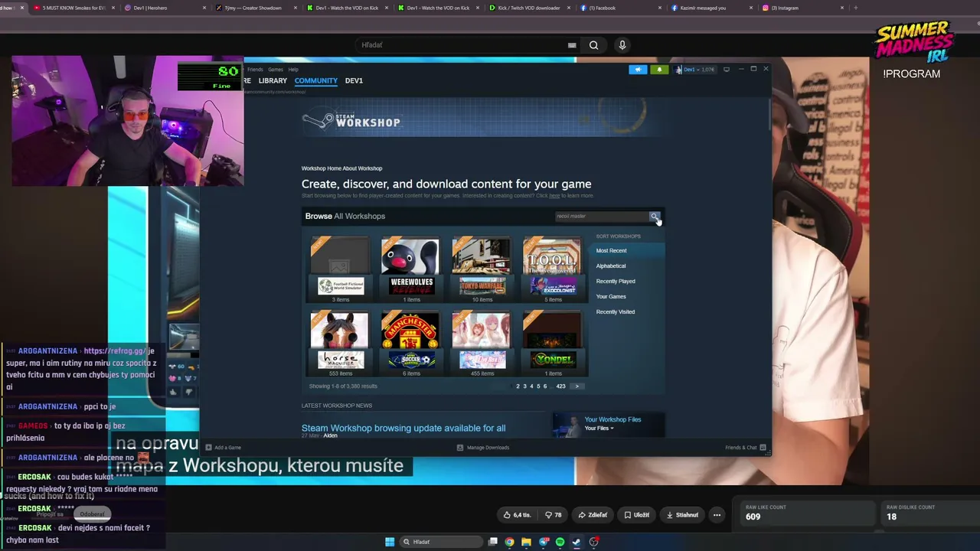Open the DEV1 profile tab in Steam
This screenshot has width=980, height=551.
(x=354, y=80)
